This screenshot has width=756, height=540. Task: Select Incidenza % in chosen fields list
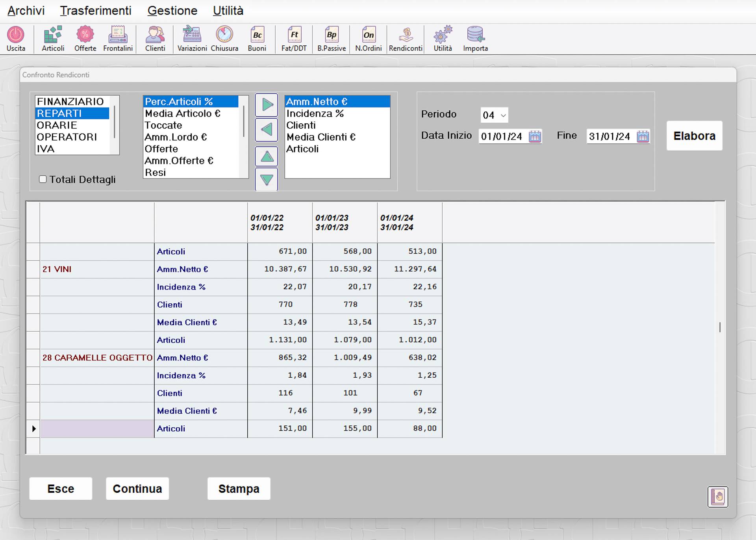337,113
